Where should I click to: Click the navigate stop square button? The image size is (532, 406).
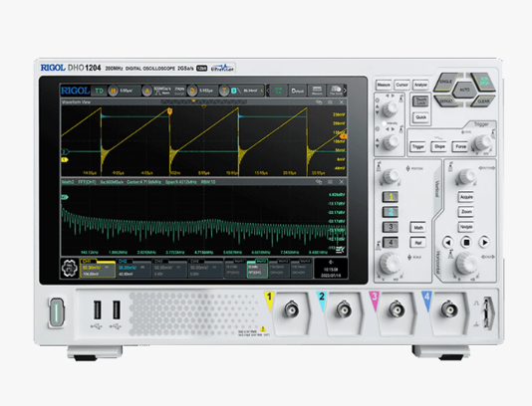pyautogui.click(x=466, y=243)
